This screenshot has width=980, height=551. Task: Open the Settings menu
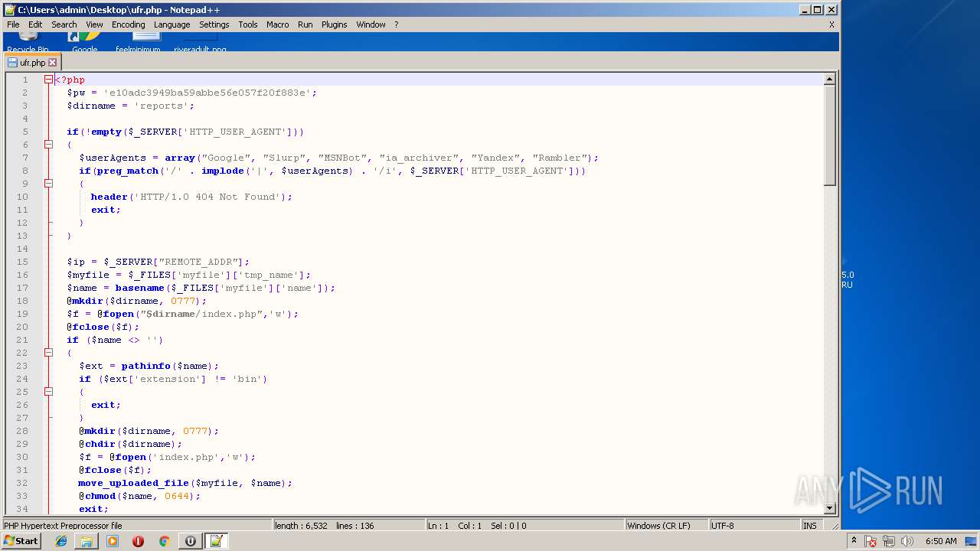(x=214, y=24)
